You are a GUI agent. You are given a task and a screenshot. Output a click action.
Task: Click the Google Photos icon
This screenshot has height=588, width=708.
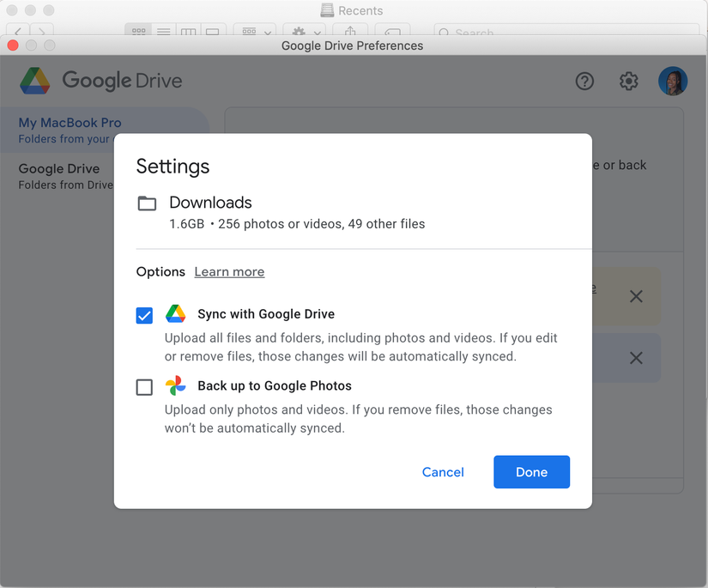tap(175, 385)
